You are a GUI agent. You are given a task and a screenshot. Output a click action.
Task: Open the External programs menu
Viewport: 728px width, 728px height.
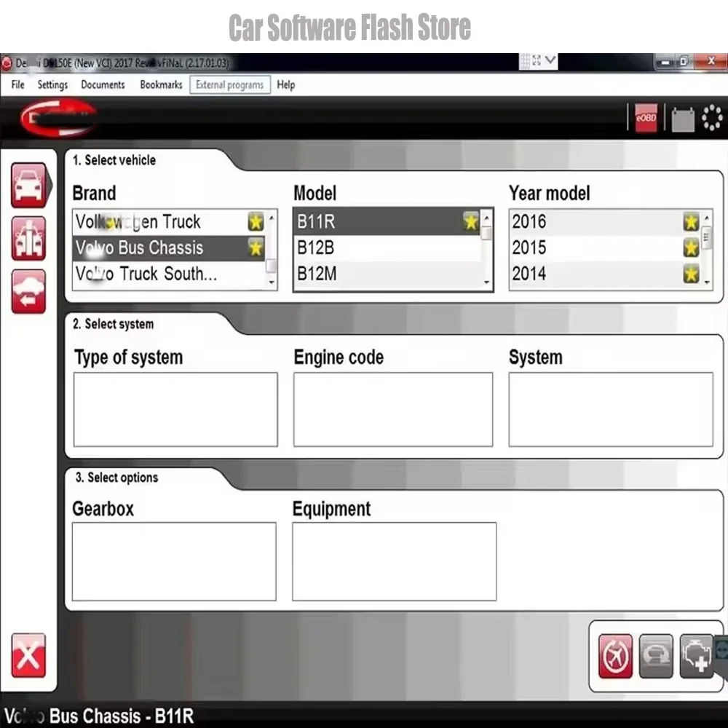pos(230,85)
